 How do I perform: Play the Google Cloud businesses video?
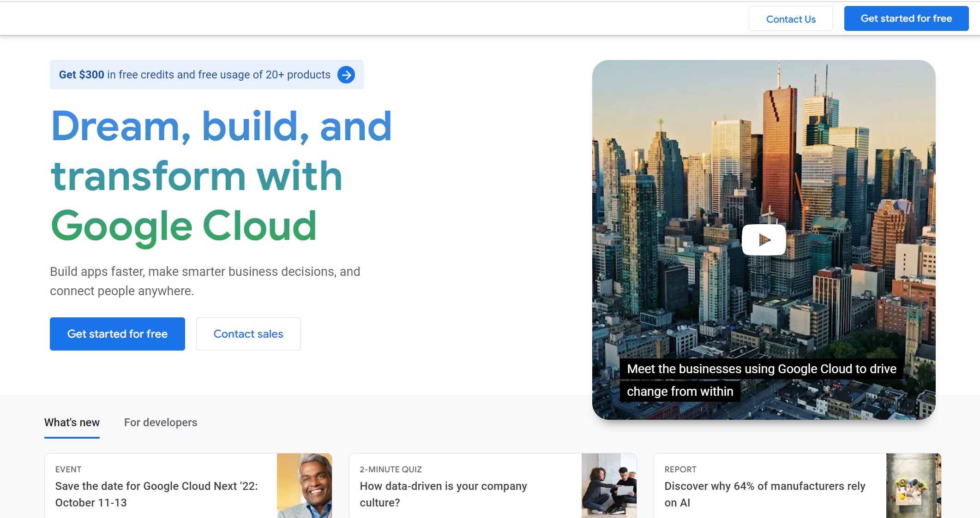(764, 240)
